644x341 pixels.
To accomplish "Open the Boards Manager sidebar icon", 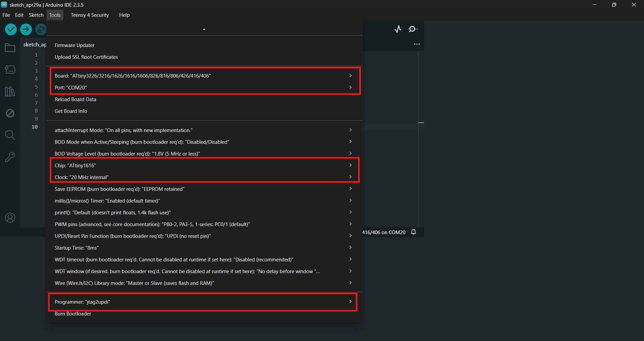I will point(10,70).
